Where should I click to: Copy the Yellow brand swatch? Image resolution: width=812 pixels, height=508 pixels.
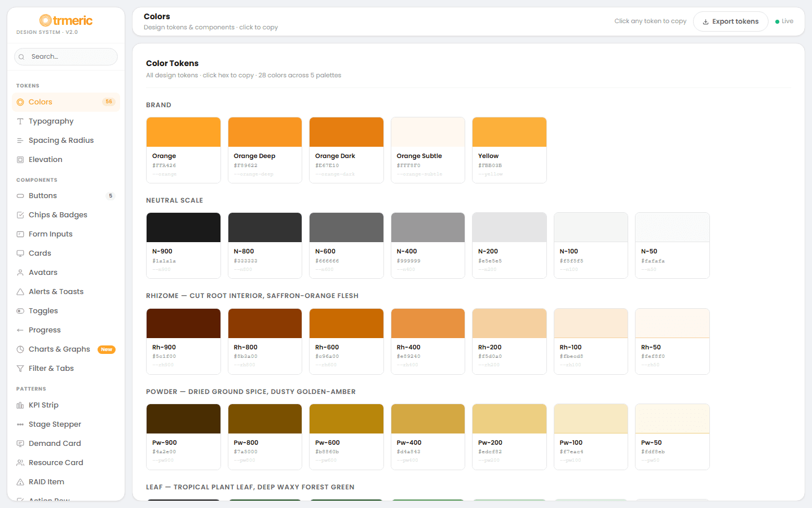coord(509,150)
